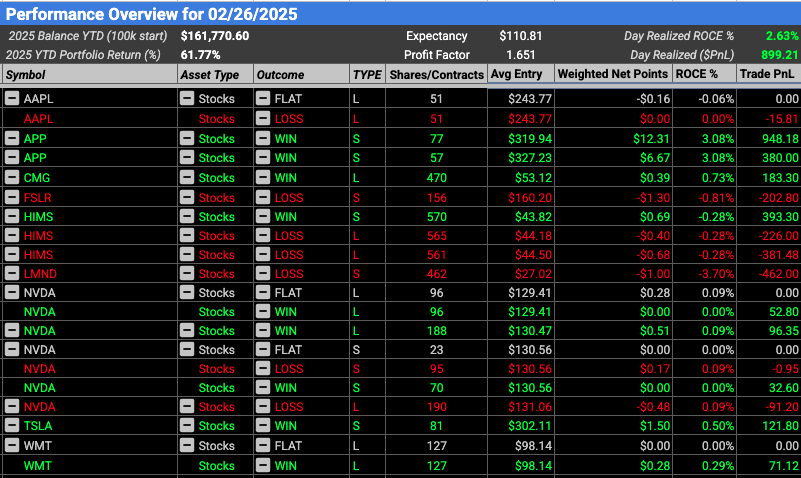The image size is (801, 478).
Task: Select the $161,770.60 balance cell
Action: tap(215, 36)
